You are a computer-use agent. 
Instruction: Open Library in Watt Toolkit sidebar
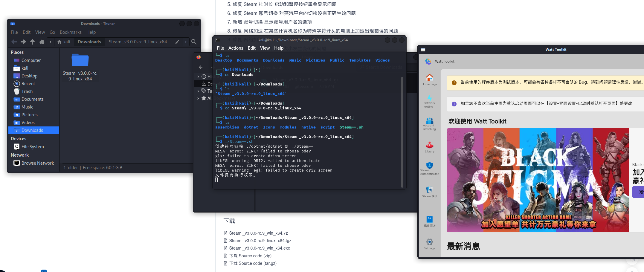coord(429,147)
